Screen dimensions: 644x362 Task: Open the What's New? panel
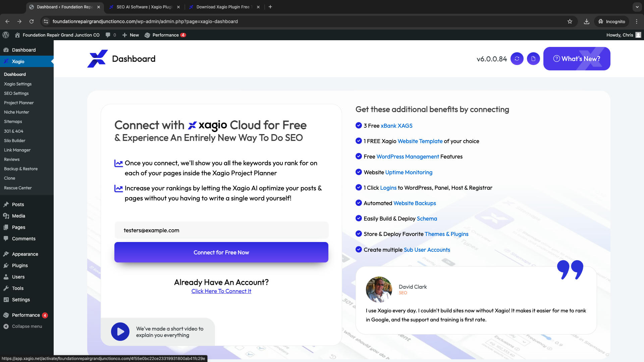tap(577, 59)
